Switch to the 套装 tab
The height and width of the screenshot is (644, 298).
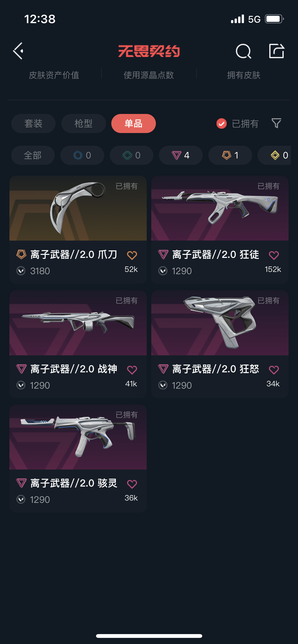33,123
